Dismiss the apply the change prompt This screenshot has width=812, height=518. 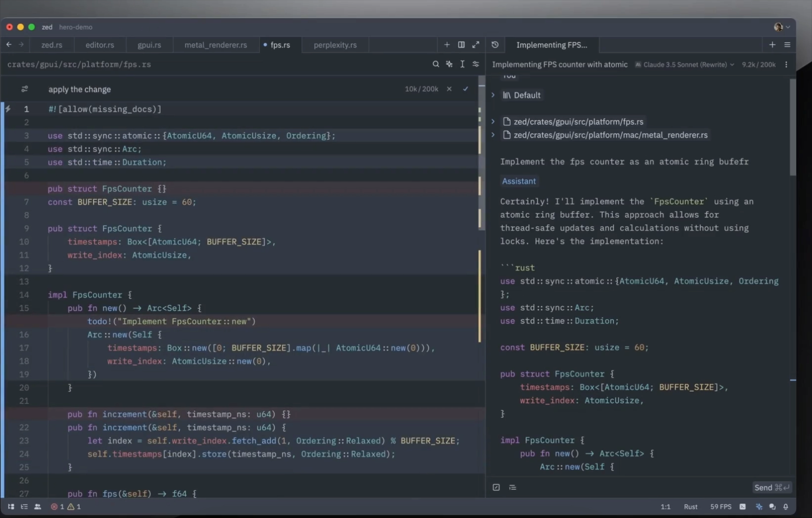pos(449,89)
